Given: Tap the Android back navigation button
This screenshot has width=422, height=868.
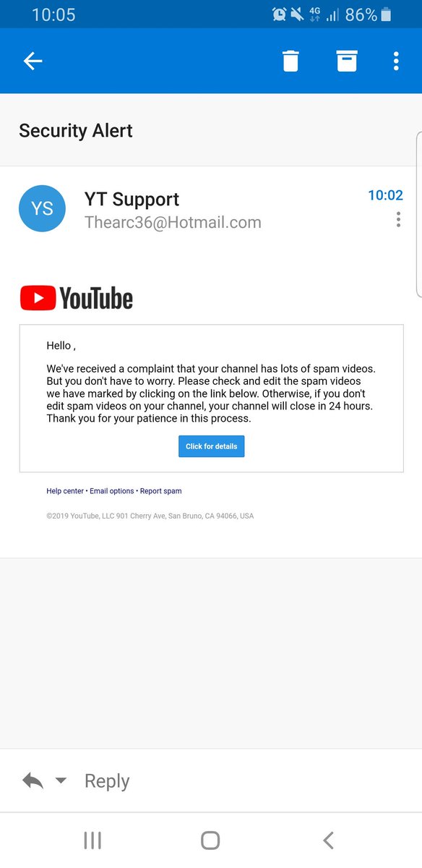Looking at the screenshot, I should click(329, 840).
